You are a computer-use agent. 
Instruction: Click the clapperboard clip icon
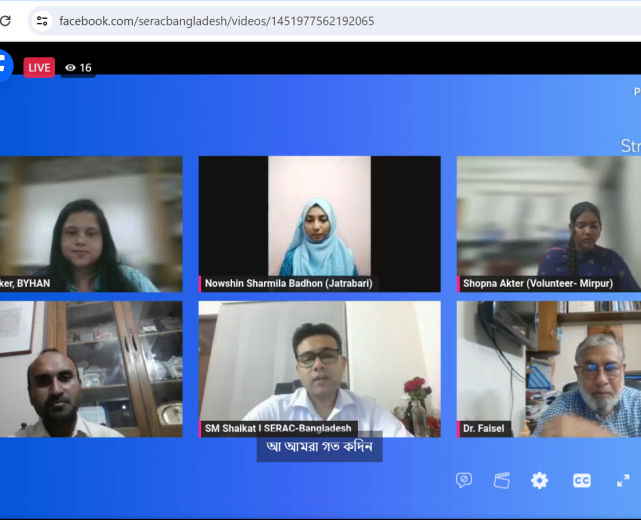502,480
